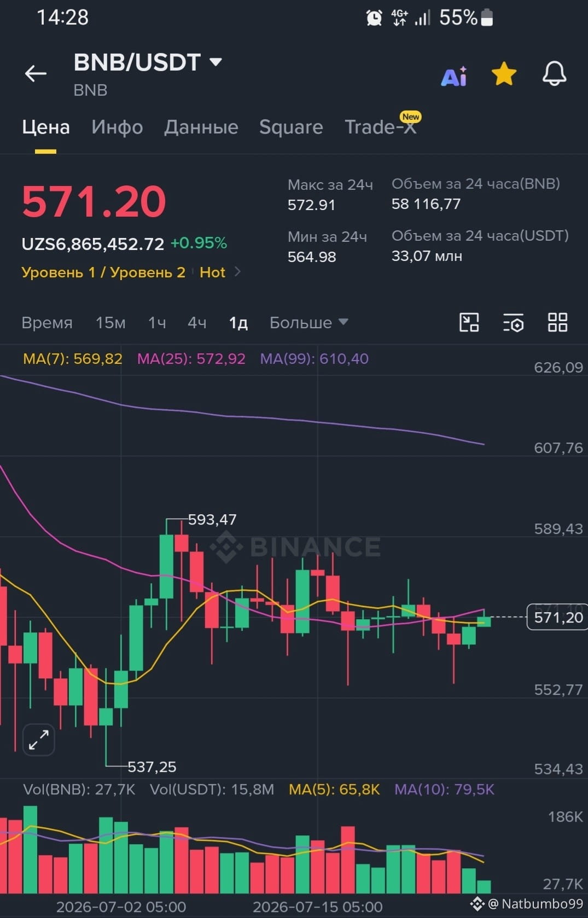
Task: Go back using the left arrow
Action: click(36, 73)
